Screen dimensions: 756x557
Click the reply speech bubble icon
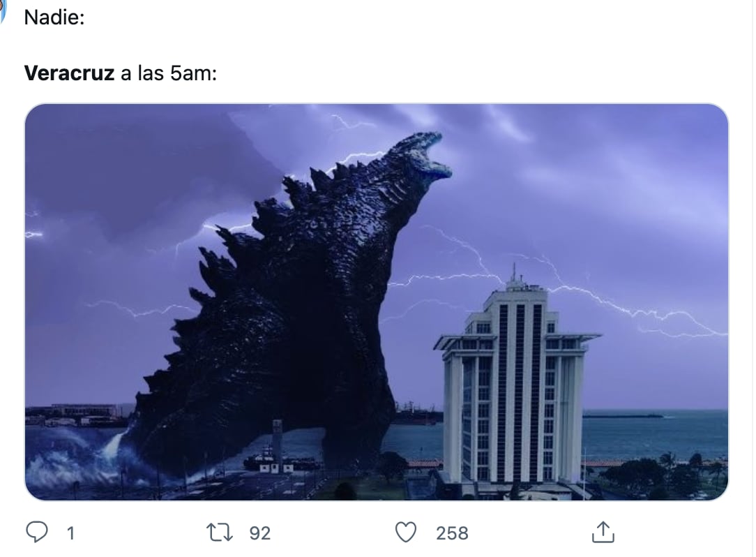[x=38, y=532]
